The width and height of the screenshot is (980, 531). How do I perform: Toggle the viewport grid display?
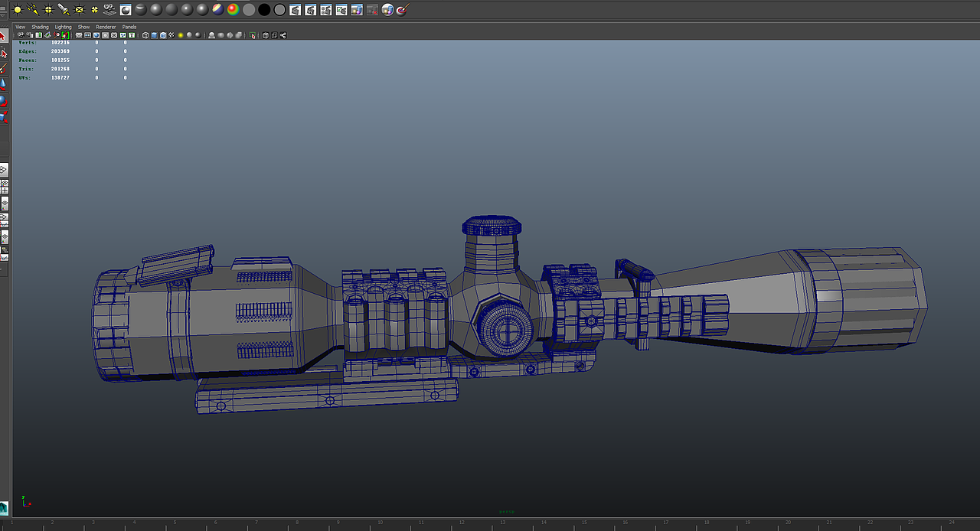(78, 35)
